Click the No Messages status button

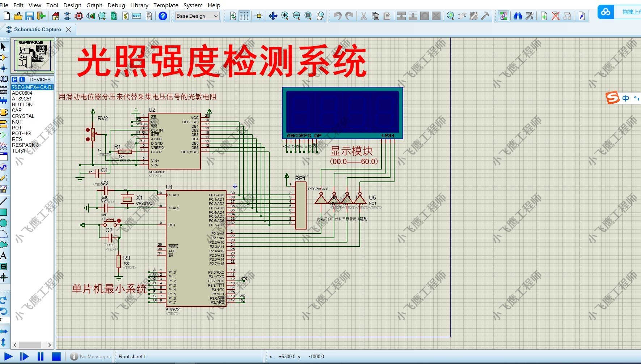tap(90, 356)
